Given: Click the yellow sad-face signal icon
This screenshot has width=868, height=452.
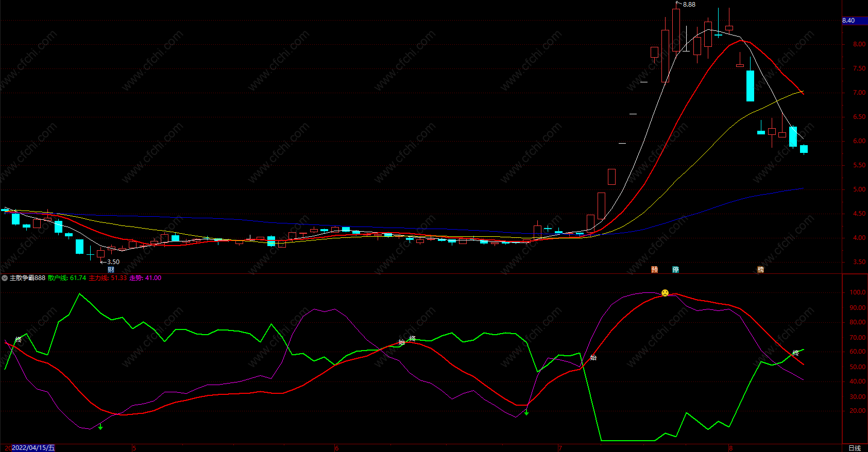Looking at the screenshot, I should click(665, 293).
